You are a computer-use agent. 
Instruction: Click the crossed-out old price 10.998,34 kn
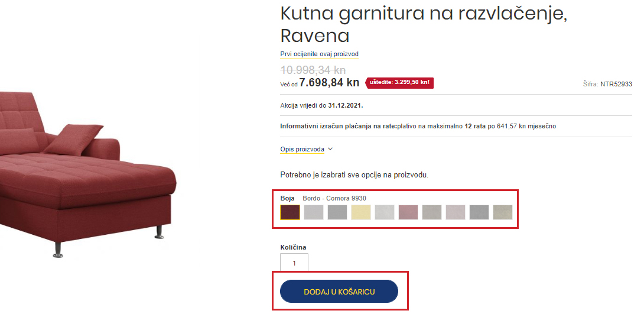point(313,70)
